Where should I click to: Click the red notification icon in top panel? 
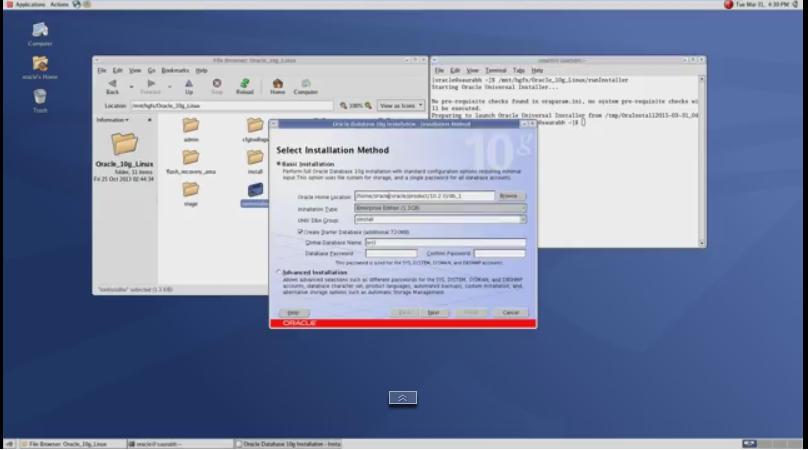pos(728,5)
